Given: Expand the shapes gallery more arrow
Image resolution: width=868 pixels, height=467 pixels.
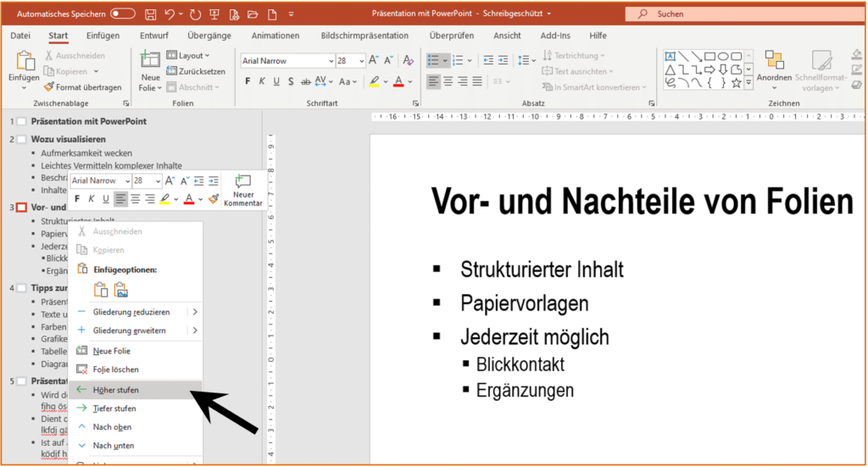Looking at the screenshot, I should pyautogui.click(x=748, y=83).
